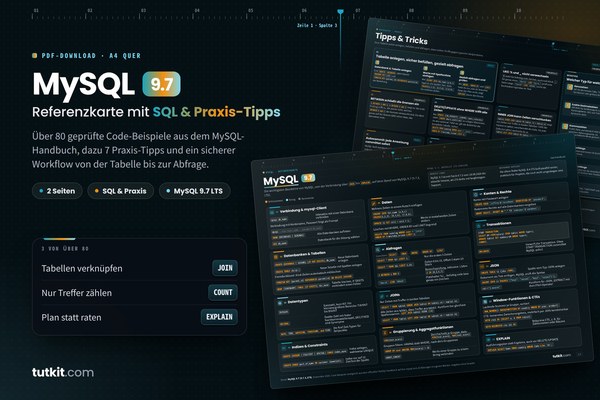Select the 'MySQL 9.7 LTS' pill
600x400 pixels.
(x=194, y=191)
